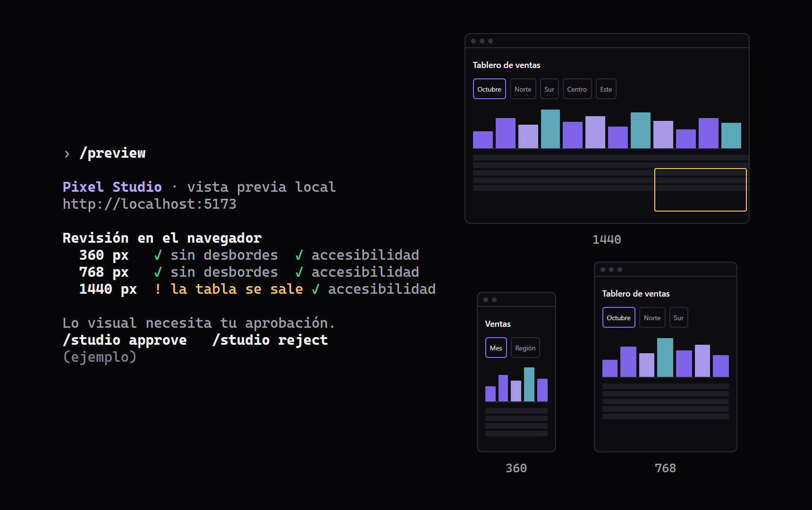
Task: Click the 'Ventas' title in 360 preview
Action: 498,324
